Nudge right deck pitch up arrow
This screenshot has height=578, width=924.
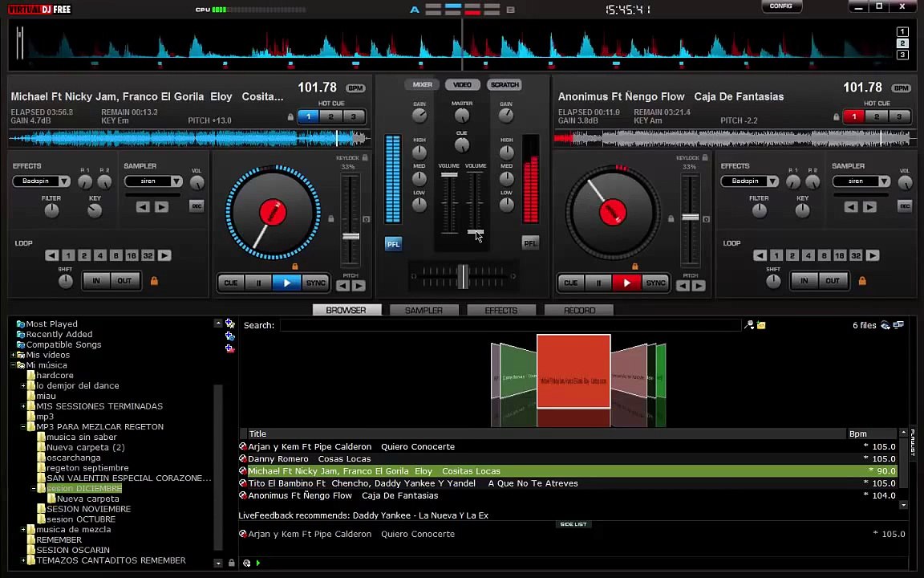pos(699,286)
